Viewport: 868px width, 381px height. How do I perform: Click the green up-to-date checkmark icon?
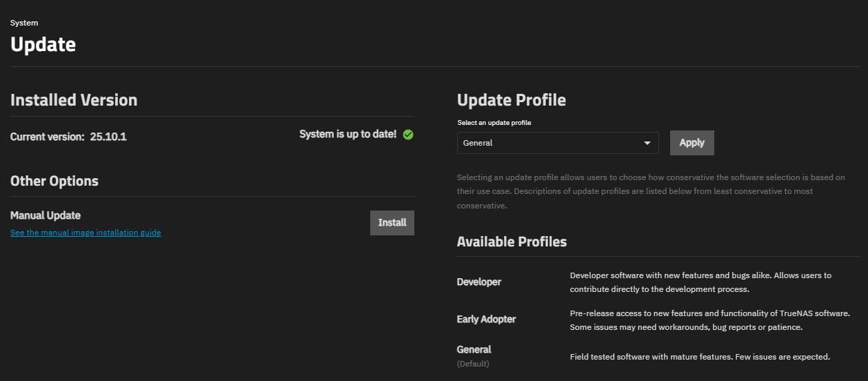click(x=408, y=135)
